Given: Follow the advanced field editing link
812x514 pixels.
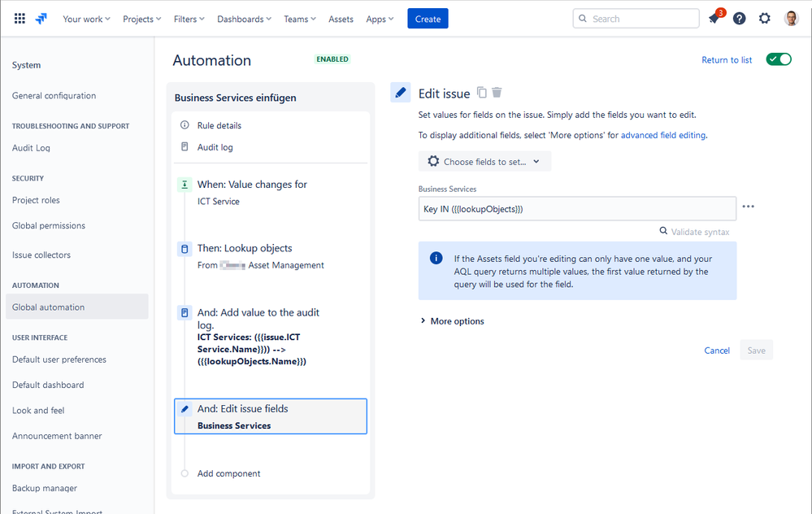Looking at the screenshot, I should (663, 135).
